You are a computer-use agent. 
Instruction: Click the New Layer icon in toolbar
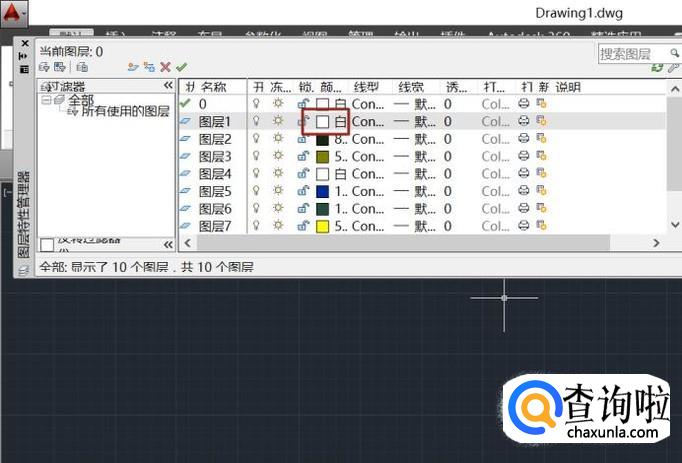[x=133, y=67]
